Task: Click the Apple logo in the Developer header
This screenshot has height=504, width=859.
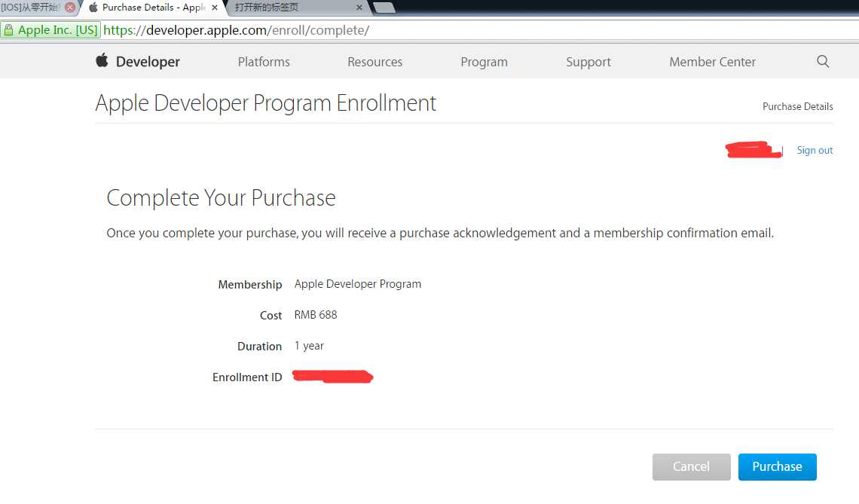Action: click(x=102, y=60)
